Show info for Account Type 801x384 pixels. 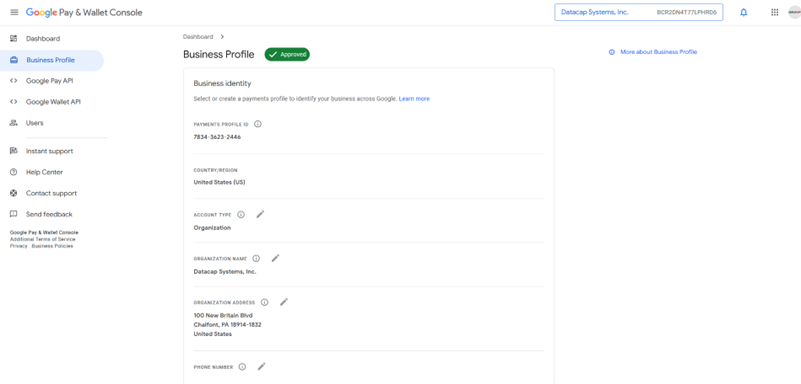(x=241, y=214)
